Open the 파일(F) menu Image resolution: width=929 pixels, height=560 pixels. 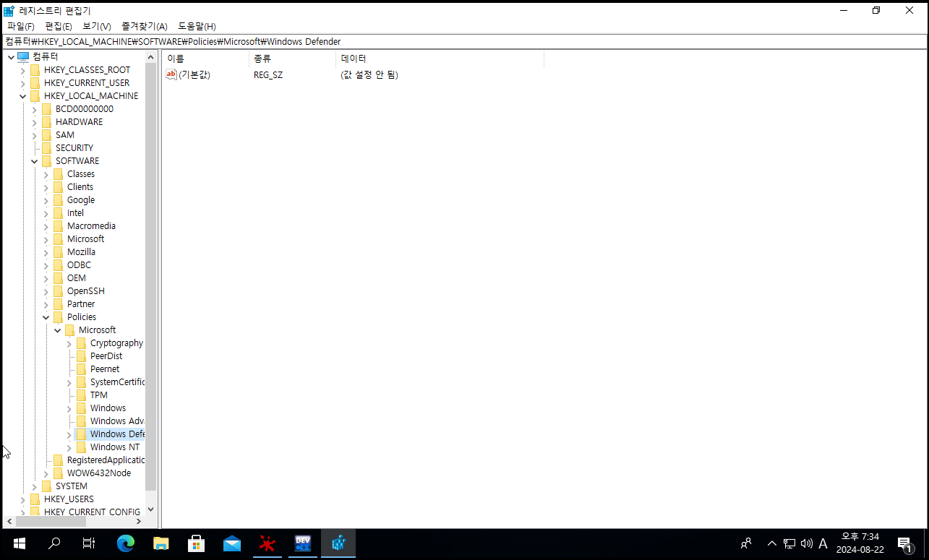(20, 26)
